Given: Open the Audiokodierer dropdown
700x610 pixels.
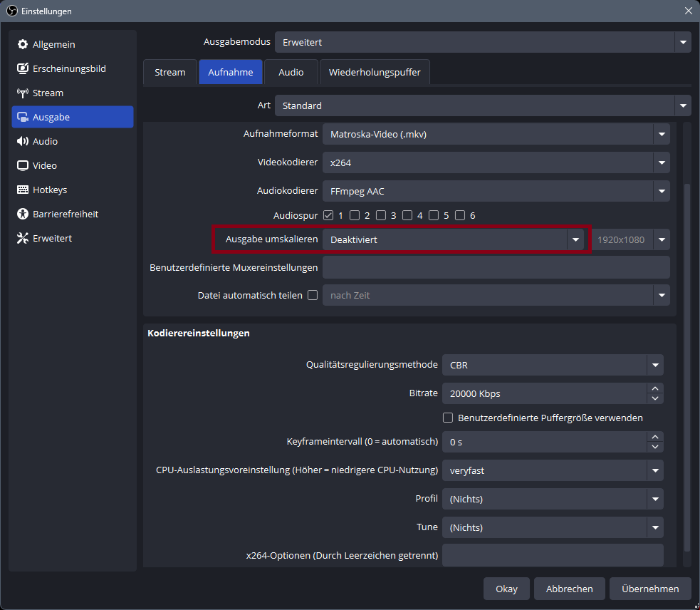Looking at the screenshot, I should click(496, 191).
